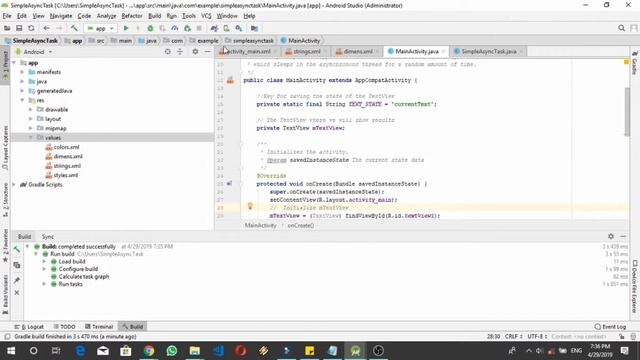
Task: Open the AVD Manager icon
Action: tap(226, 28)
